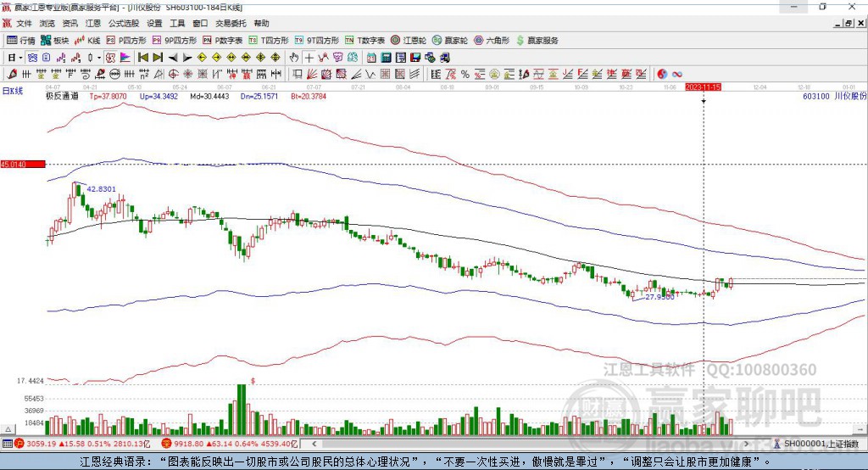This screenshot has height=470, width=868.
Task: Open the calculator icon
Action: tap(386, 58)
